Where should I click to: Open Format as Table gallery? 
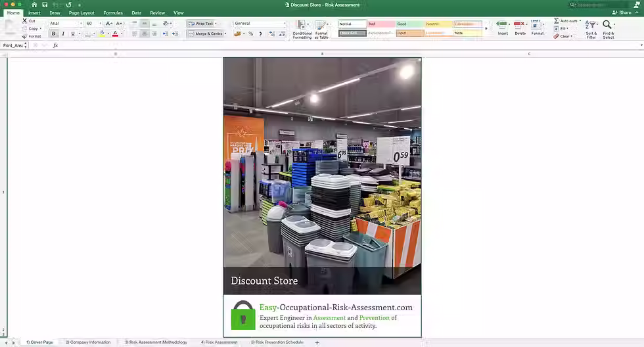click(321, 30)
